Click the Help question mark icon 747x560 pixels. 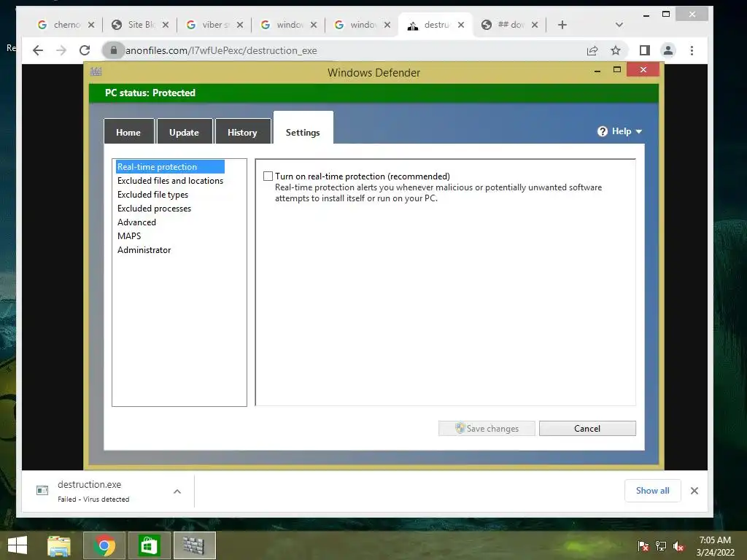[603, 131]
